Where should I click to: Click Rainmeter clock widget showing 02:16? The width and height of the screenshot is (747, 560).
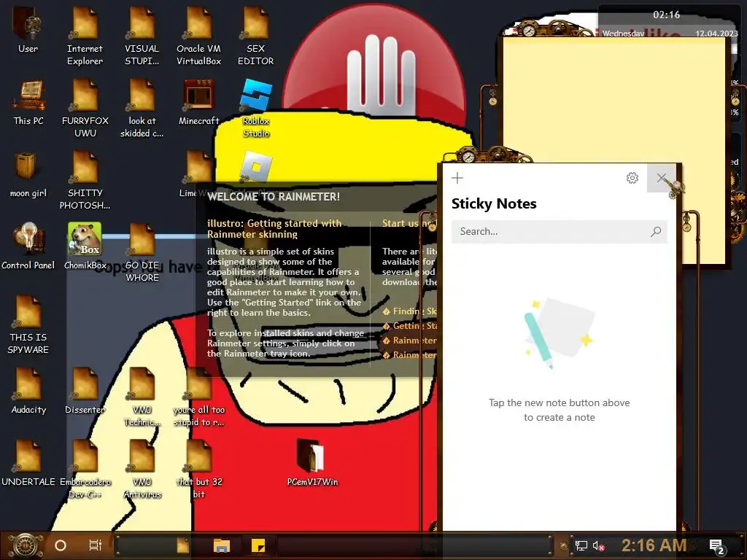tap(667, 15)
